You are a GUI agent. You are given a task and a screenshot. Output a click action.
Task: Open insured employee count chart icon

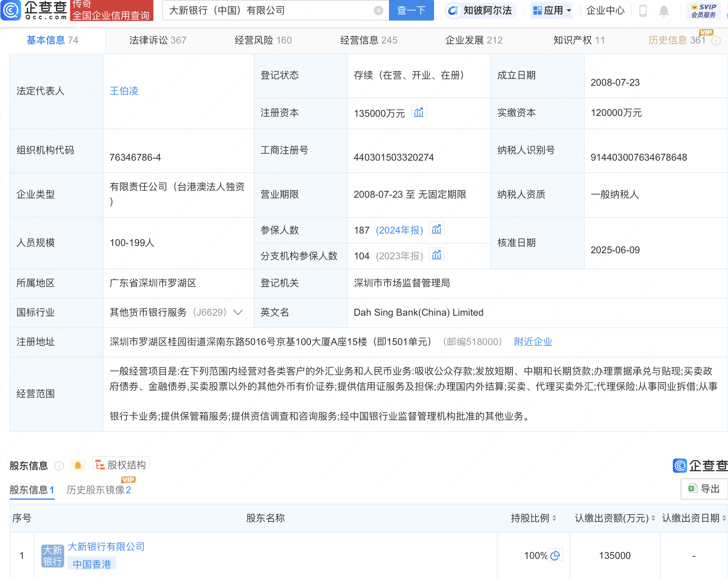click(436, 230)
